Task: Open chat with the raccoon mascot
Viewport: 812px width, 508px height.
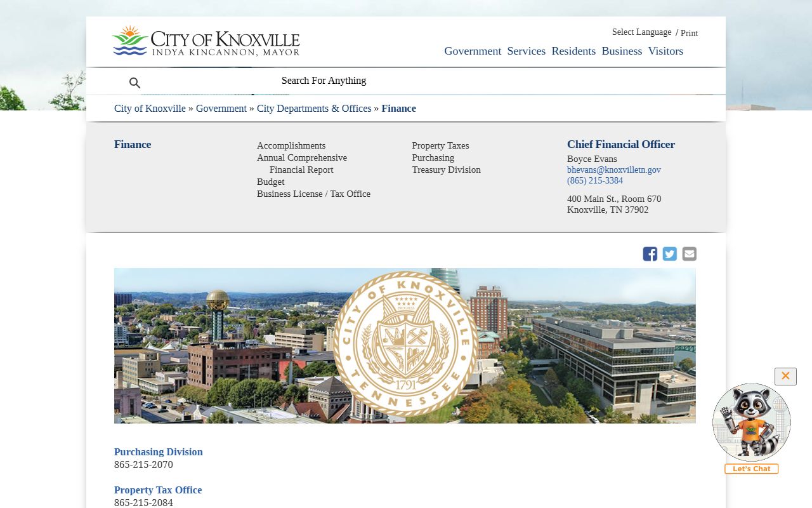Action: tap(752, 422)
